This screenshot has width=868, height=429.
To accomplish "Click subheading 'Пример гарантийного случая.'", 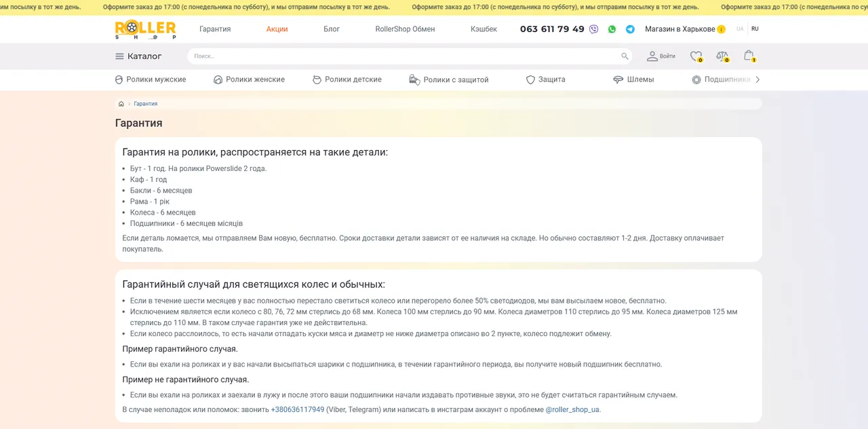I will click(x=180, y=349).
